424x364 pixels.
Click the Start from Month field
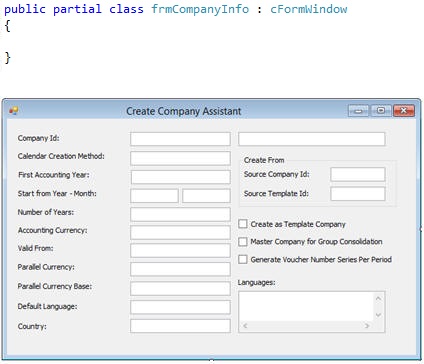coord(206,196)
